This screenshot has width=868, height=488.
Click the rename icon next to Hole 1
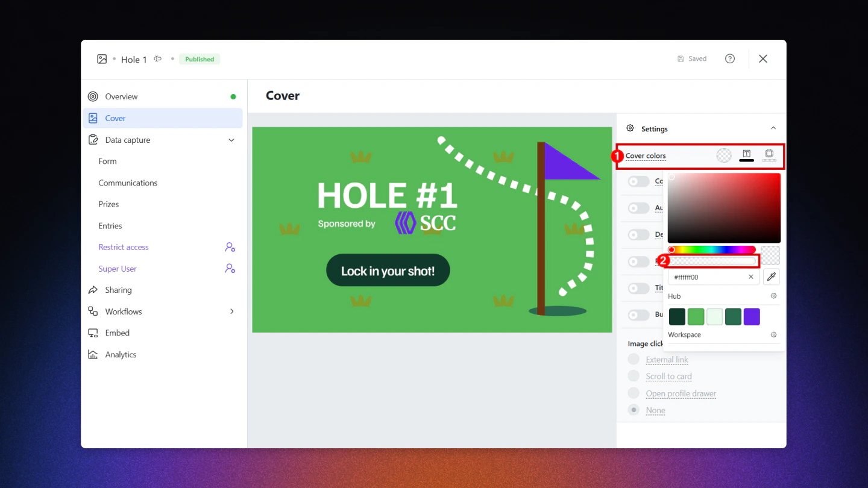(158, 59)
